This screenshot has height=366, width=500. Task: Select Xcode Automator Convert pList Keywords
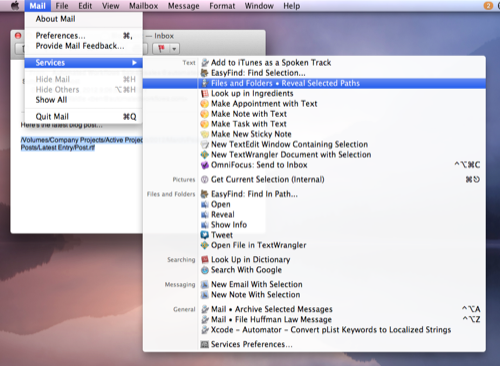point(314,330)
